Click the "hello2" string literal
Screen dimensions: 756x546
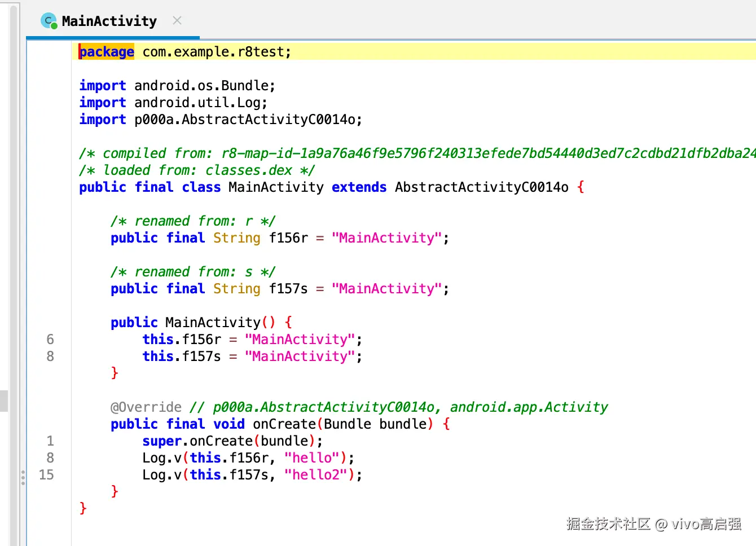click(x=316, y=474)
